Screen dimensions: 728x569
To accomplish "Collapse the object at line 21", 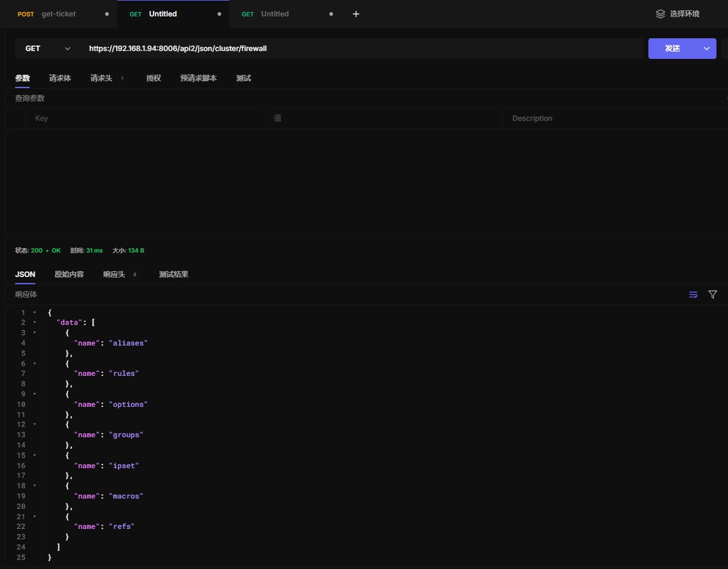I will (x=35, y=516).
